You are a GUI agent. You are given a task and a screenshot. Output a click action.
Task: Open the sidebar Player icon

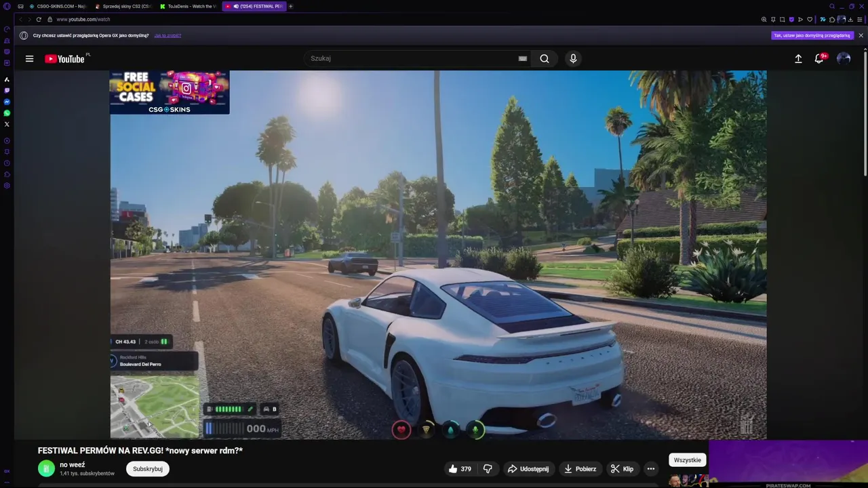pos(7,140)
